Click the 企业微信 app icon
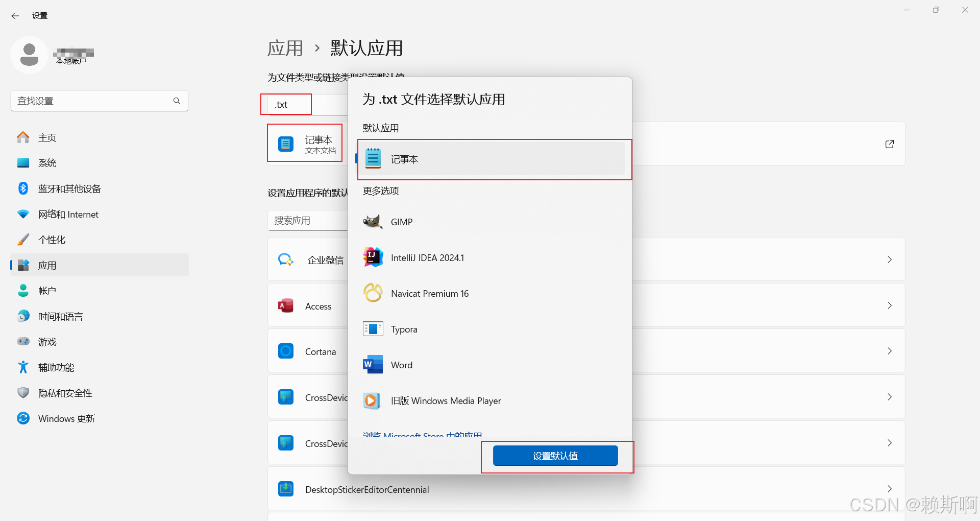Image resolution: width=980 pixels, height=521 pixels. [286, 259]
